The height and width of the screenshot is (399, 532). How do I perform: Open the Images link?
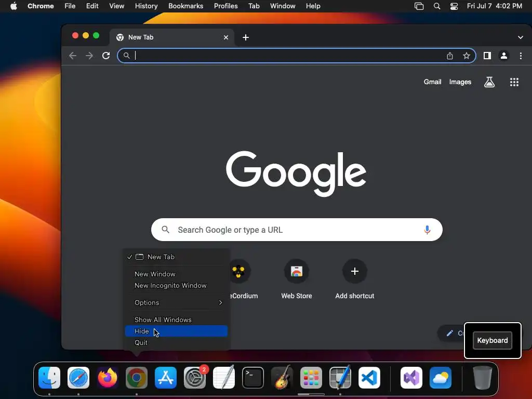460,82
